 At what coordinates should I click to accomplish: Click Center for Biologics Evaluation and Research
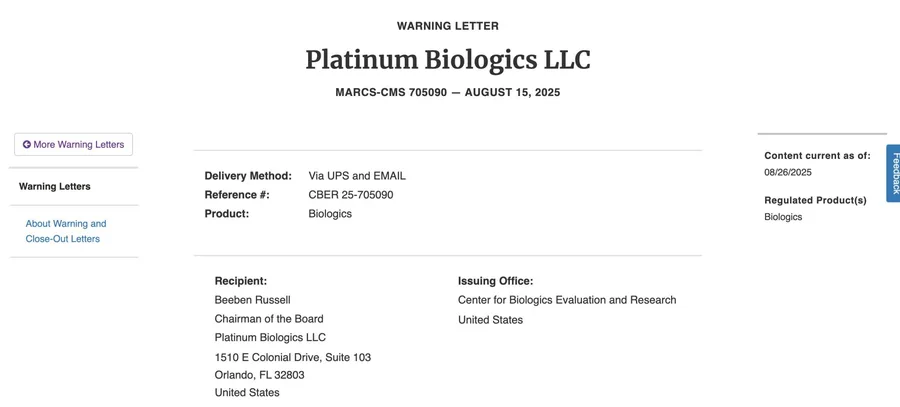tap(567, 300)
